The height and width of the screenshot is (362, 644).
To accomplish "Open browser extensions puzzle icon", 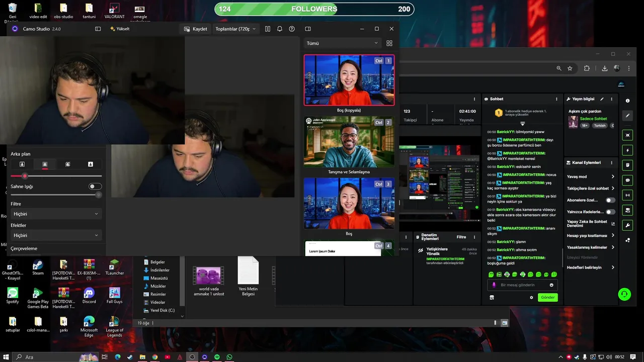I will click(587, 68).
